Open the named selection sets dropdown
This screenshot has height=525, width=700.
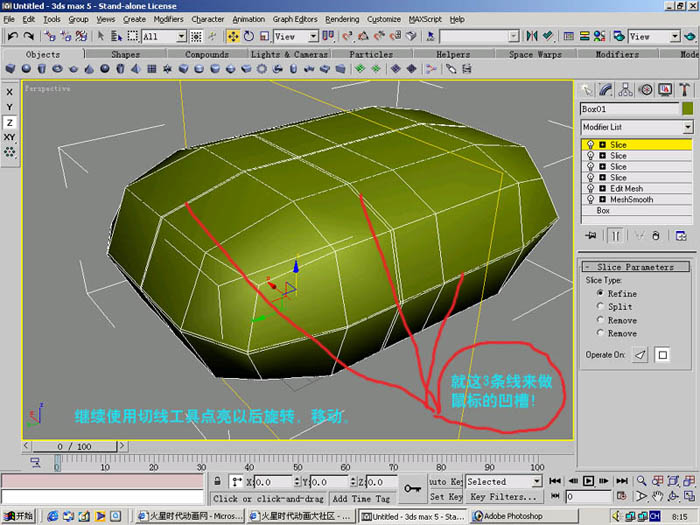[514, 36]
